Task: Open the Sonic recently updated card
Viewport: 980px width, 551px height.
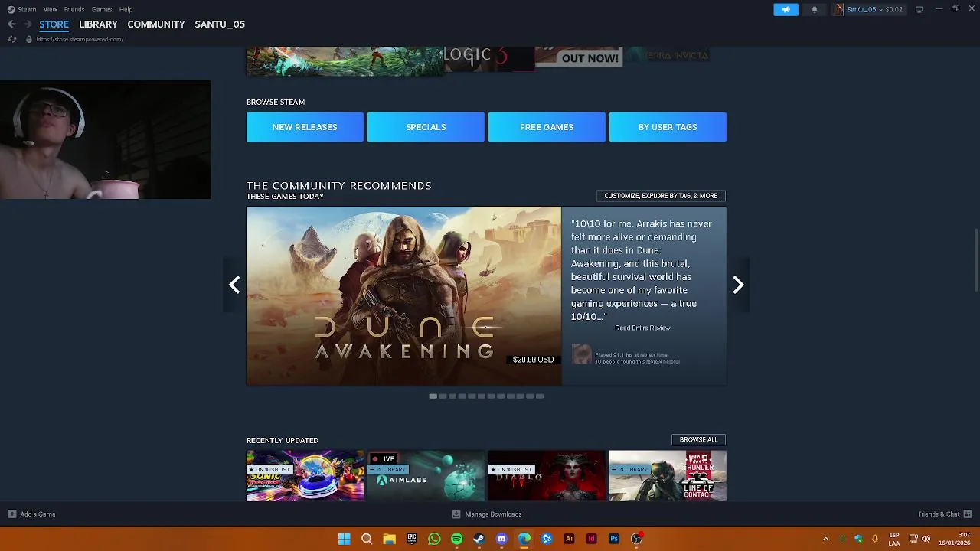Action: [305, 476]
